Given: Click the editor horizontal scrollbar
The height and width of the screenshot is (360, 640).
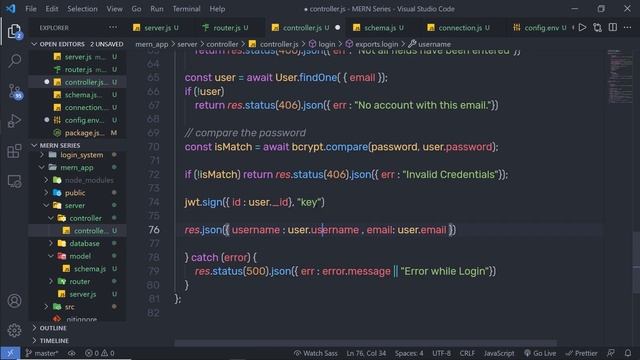Looking at the screenshot, I should pos(365,343).
